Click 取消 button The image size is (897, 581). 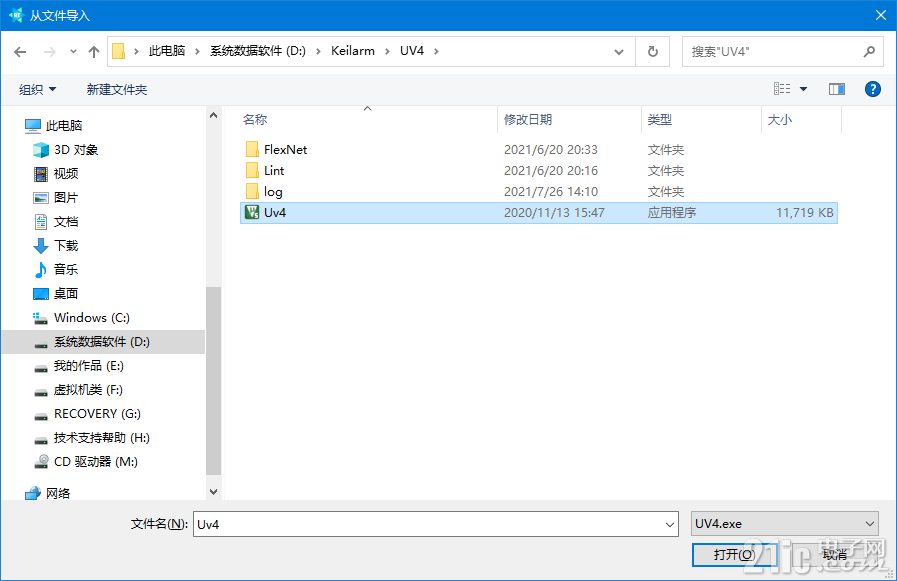click(x=835, y=555)
